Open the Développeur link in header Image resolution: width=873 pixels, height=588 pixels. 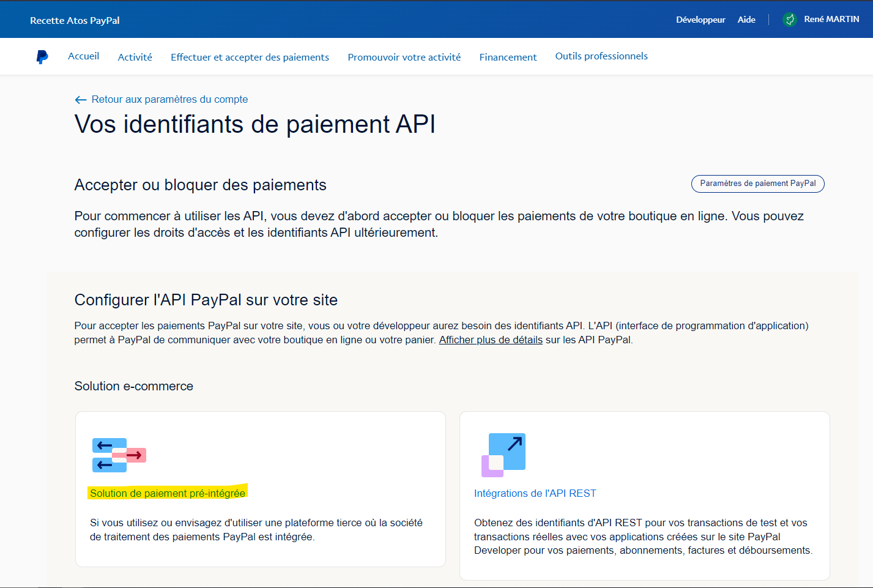click(x=700, y=20)
